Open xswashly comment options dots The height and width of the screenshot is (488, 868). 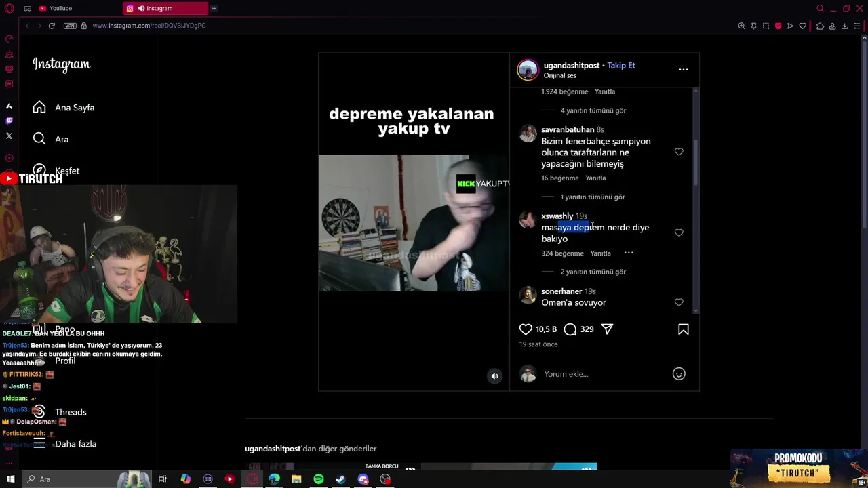click(629, 253)
